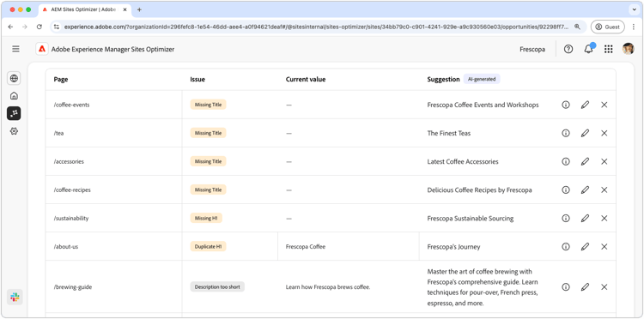Screen dimensions: 644x319
Task: Select the AEM Sites Optimizer browser tab
Action: (x=85, y=9)
